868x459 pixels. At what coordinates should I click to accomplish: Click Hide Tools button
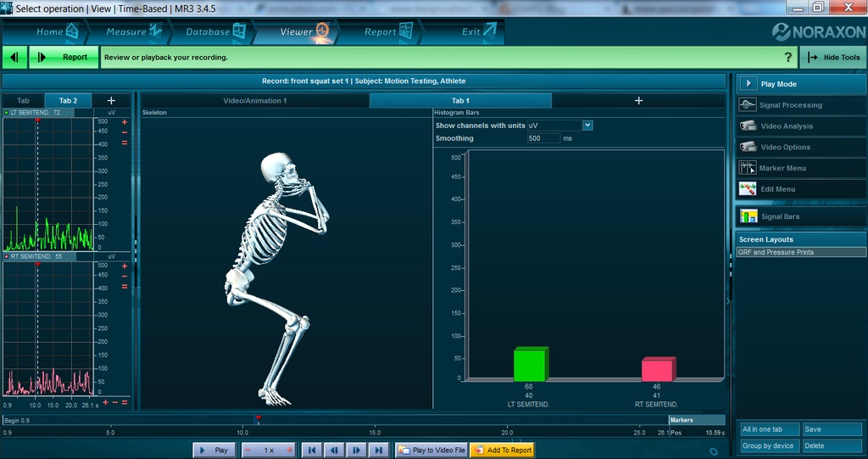point(833,57)
